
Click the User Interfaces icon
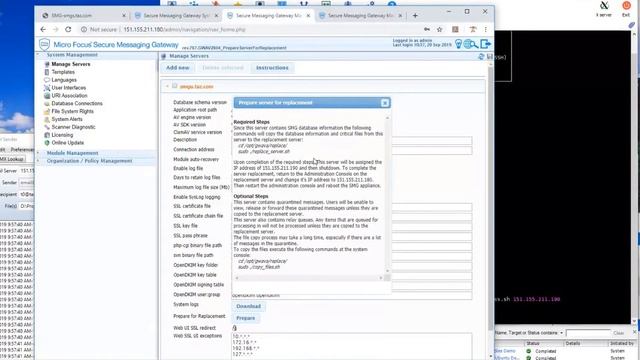click(x=47, y=88)
